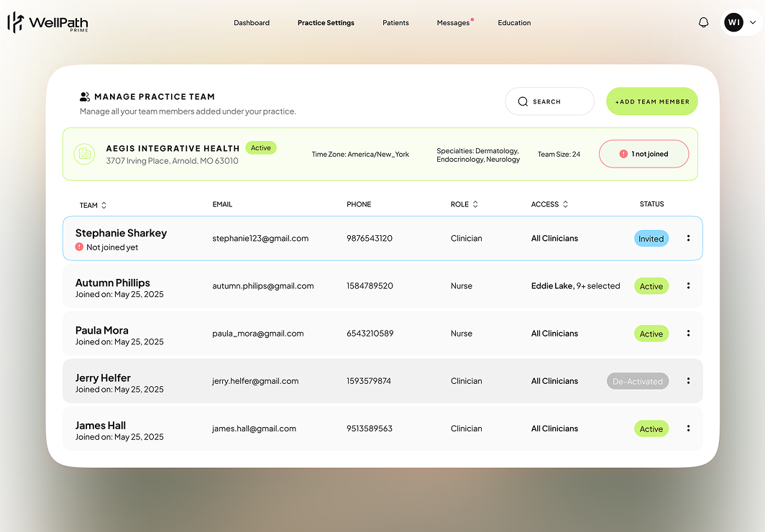Click the red alert icon under Stephanie Sharkey
This screenshot has height=532, width=765.
[x=79, y=247]
